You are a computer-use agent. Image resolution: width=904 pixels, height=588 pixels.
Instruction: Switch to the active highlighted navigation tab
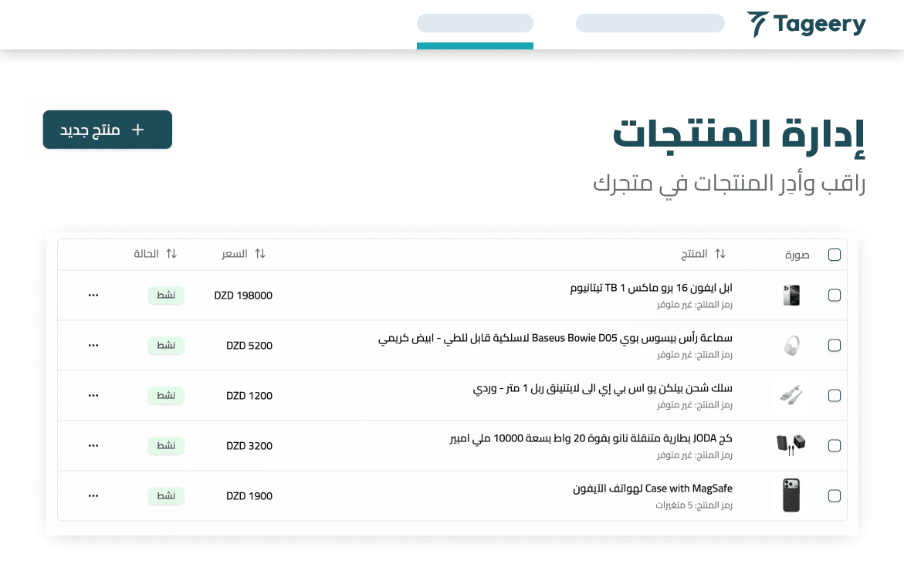click(x=475, y=23)
